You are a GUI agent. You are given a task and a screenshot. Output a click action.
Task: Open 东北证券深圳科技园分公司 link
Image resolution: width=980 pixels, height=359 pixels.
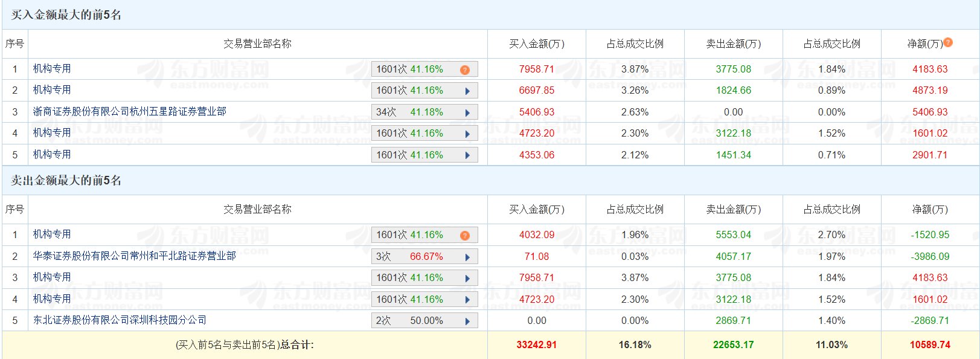tap(120, 320)
